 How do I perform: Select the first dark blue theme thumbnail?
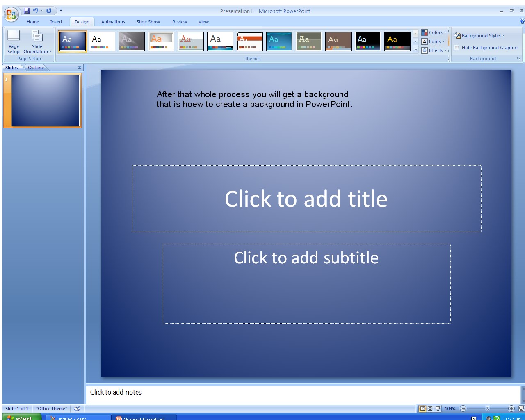[72, 41]
